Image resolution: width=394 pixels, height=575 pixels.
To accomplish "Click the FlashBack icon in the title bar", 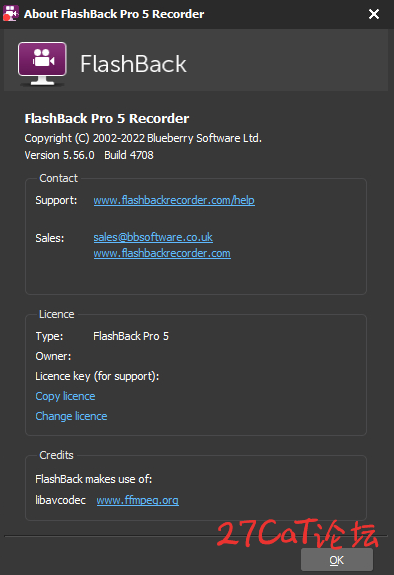I will point(10,13).
